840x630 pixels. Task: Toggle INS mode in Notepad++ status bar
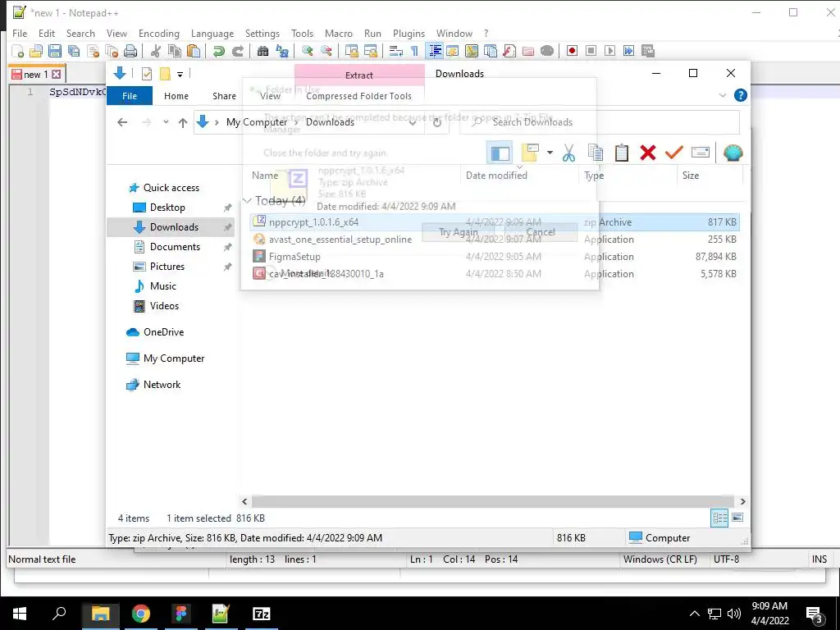819,559
